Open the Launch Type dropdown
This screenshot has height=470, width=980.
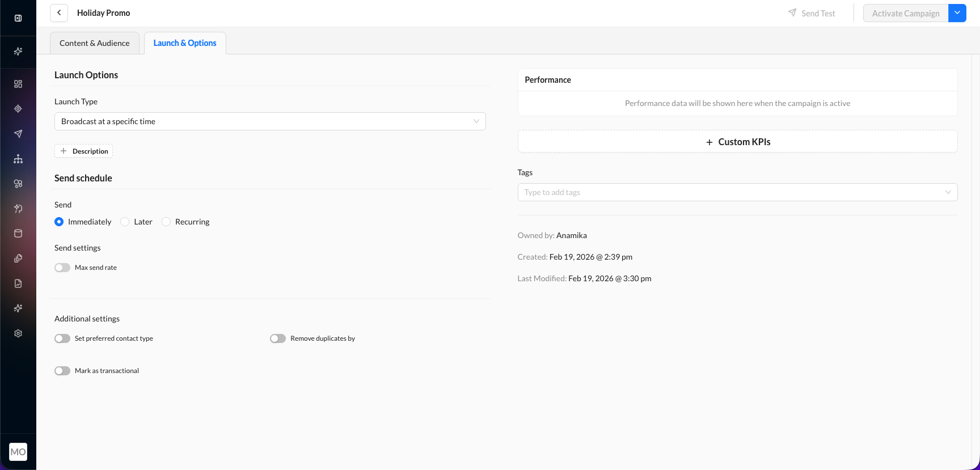[270, 121]
